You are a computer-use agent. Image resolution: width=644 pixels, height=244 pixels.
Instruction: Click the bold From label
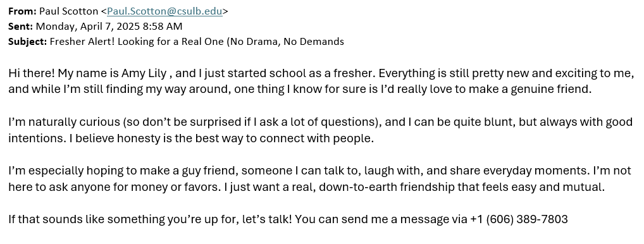click(23, 11)
